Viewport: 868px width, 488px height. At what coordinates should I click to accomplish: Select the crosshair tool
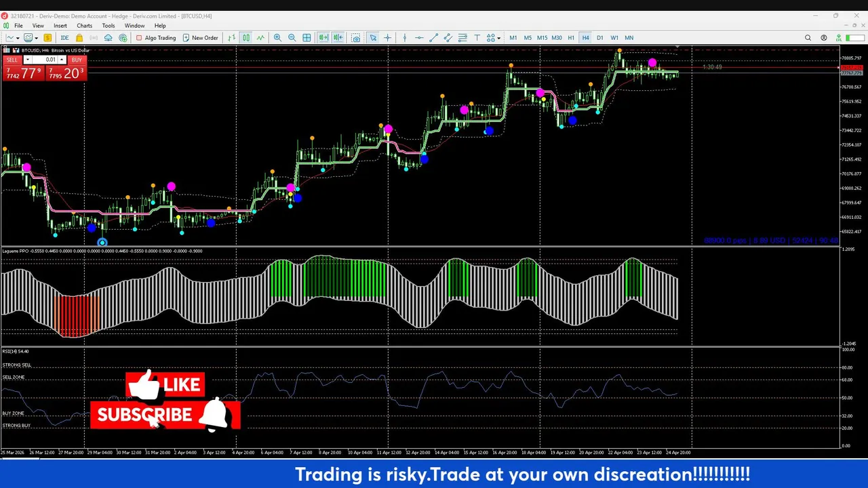click(x=387, y=38)
